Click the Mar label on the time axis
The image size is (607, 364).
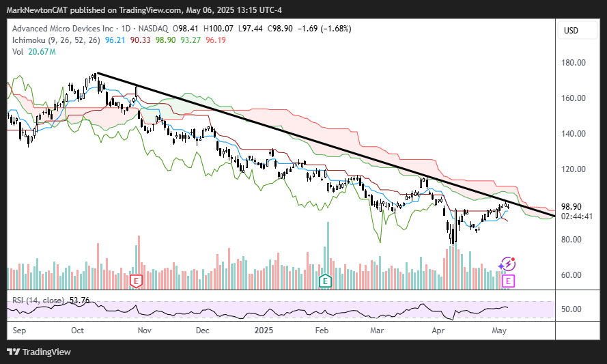point(377,331)
